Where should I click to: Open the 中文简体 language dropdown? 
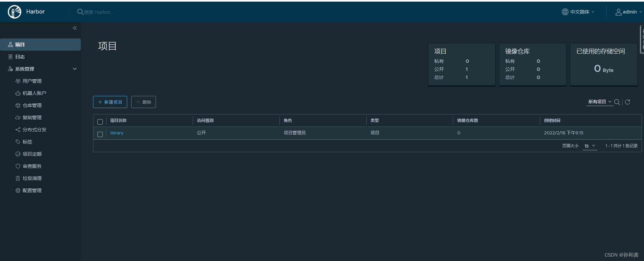point(578,12)
